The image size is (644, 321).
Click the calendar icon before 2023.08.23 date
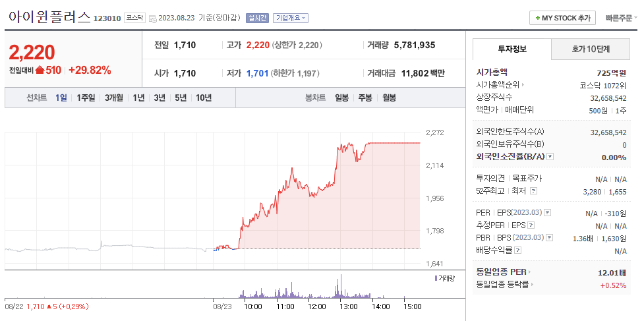pos(152,18)
